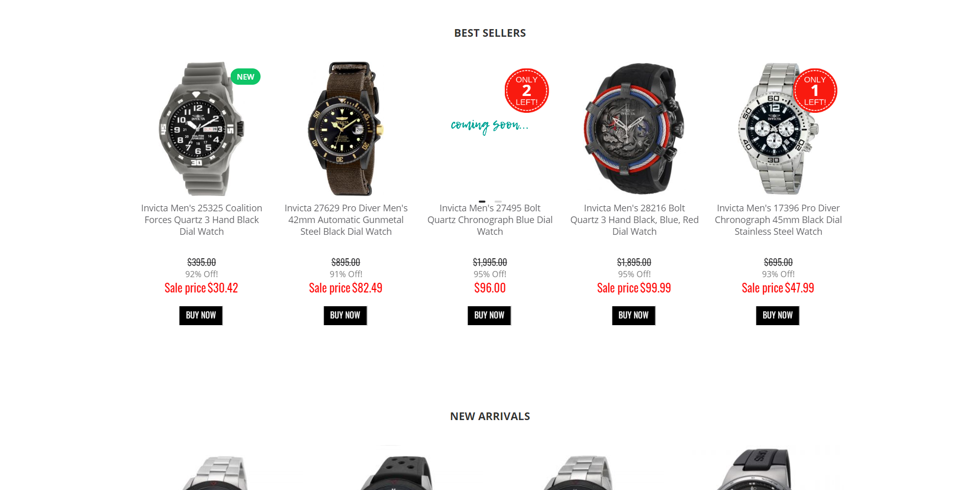Open the brown Pro Diver watch image
Viewport: 980px width, 490px height.
(346, 129)
